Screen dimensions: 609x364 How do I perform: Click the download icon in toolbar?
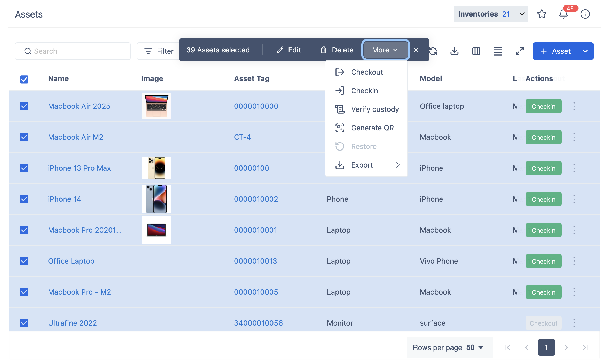coord(454,51)
